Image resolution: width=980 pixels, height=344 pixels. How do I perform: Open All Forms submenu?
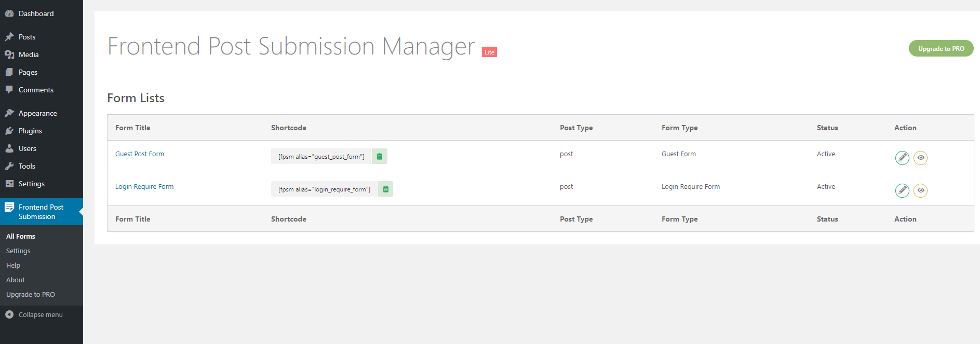tap(21, 236)
